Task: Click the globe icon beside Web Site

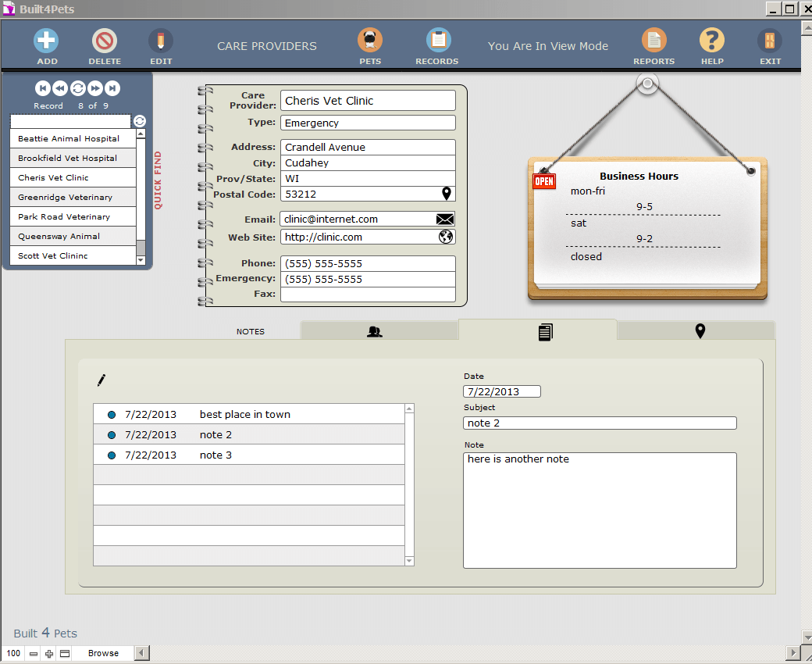Action: point(446,237)
